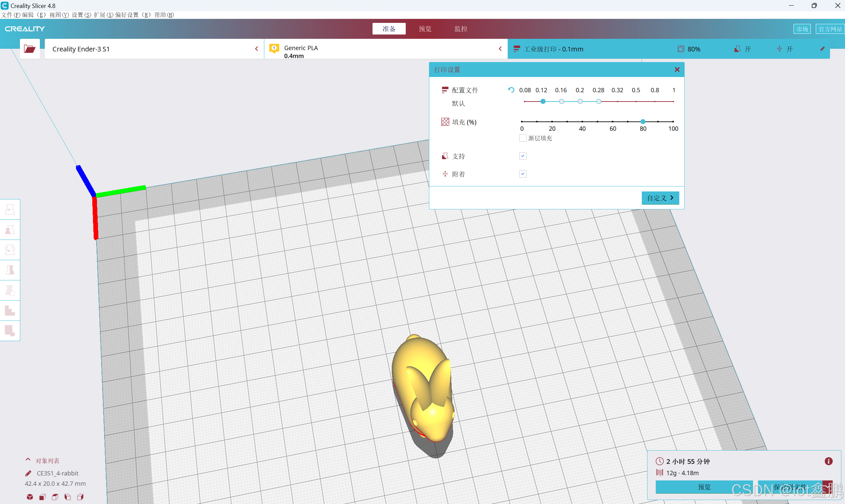845x504 pixels.
Task: Click the red info icon in estimate panel
Action: click(x=828, y=461)
